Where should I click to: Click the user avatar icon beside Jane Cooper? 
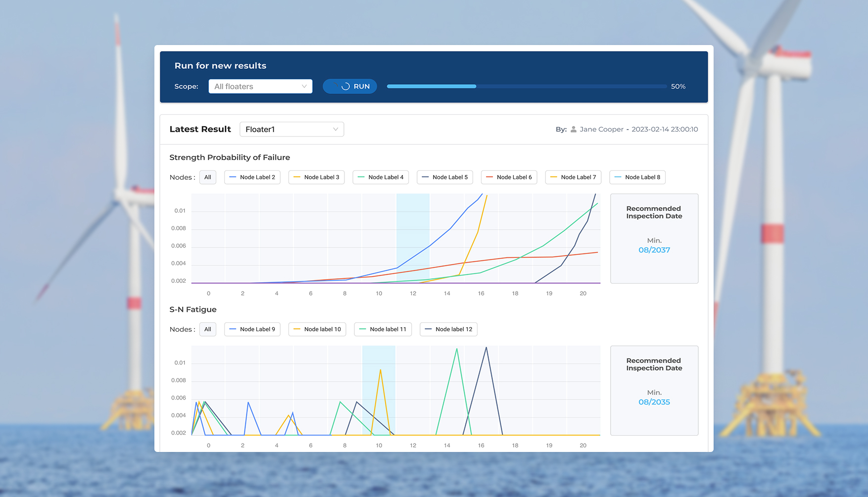coord(574,129)
